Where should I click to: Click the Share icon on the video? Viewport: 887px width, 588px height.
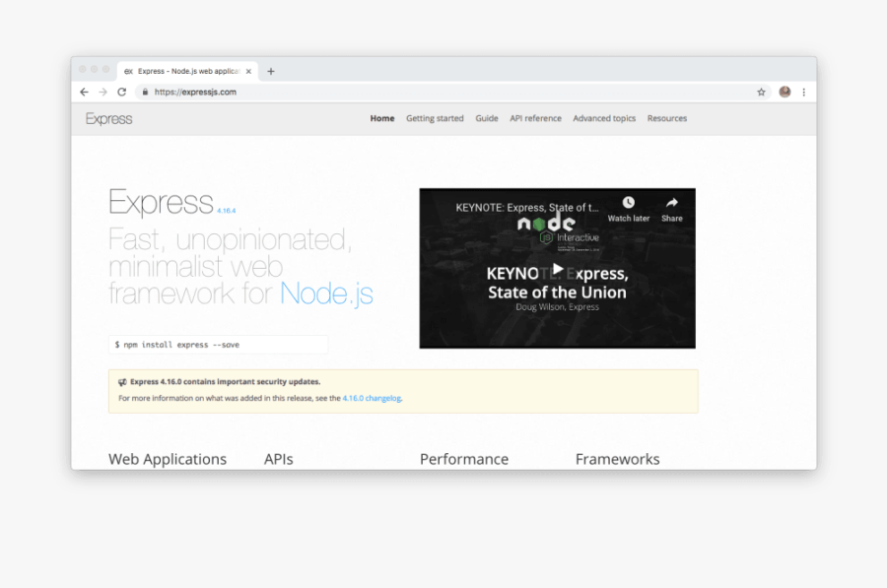click(x=671, y=201)
